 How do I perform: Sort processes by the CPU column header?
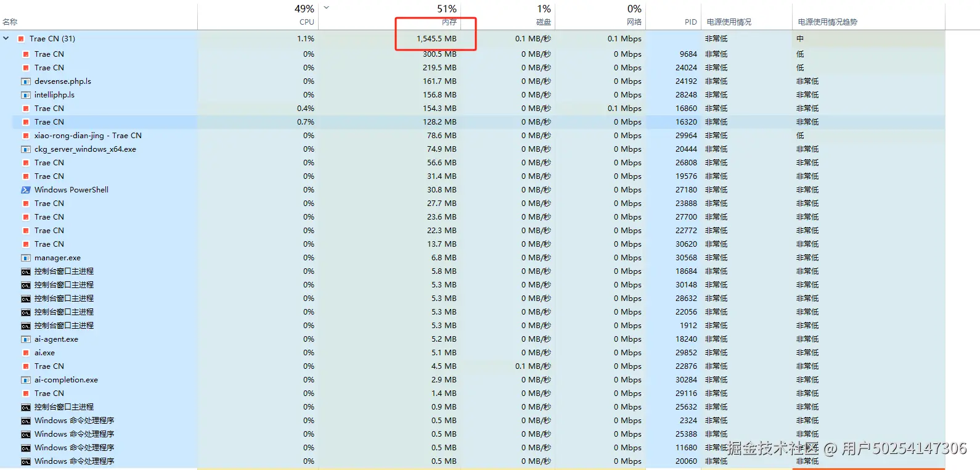pyautogui.click(x=306, y=22)
